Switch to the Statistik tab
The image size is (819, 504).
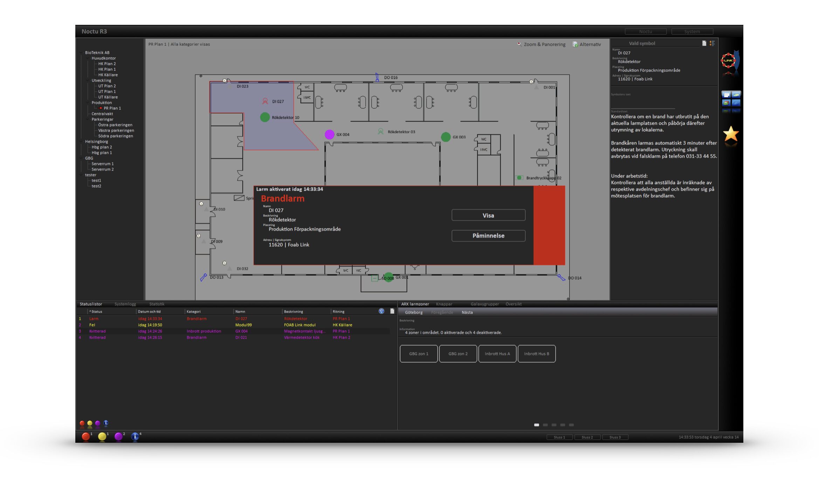click(x=157, y=304)
